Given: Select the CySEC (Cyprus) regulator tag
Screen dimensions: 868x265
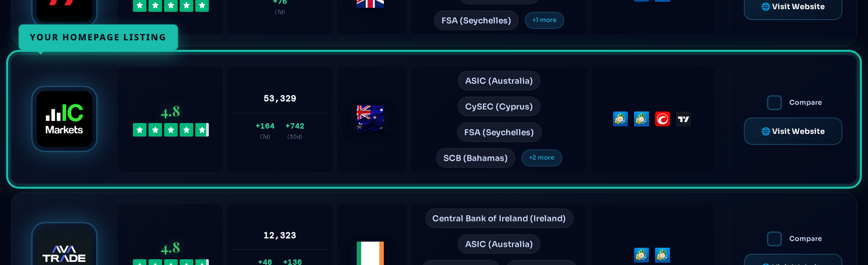Looking at the screenshot, I should click(x=499, y=106).
